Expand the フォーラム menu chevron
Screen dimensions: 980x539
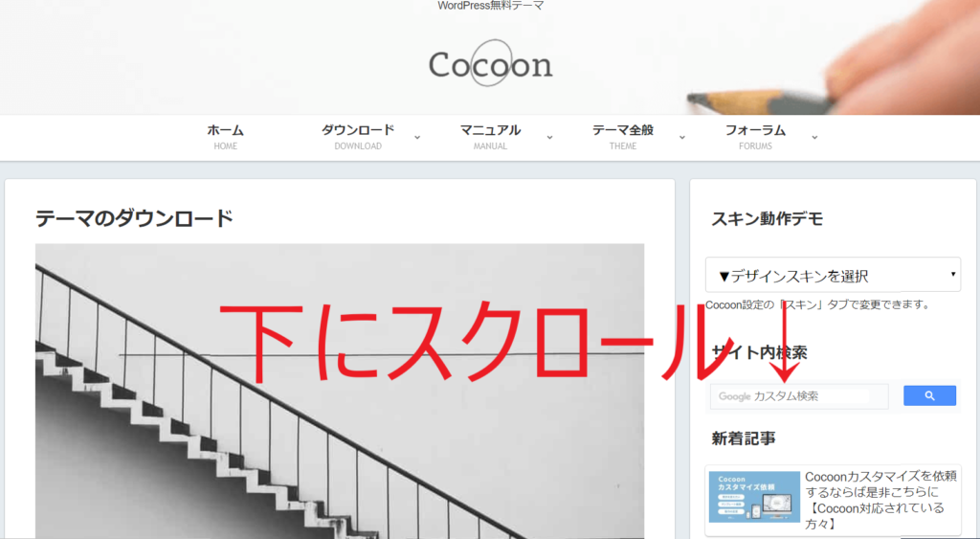click(814, 138)
